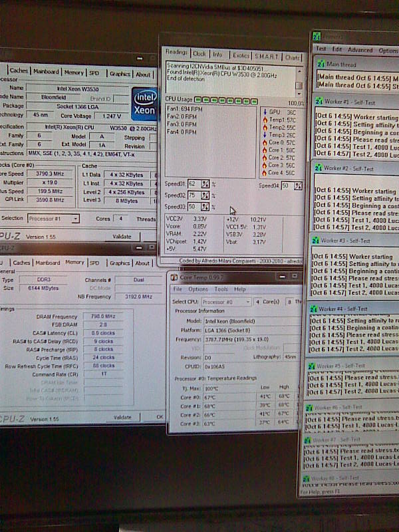Open the Graphics tab in lower CPU-Z window
Screen dimensions: 399x532
[x=120, y=263]
